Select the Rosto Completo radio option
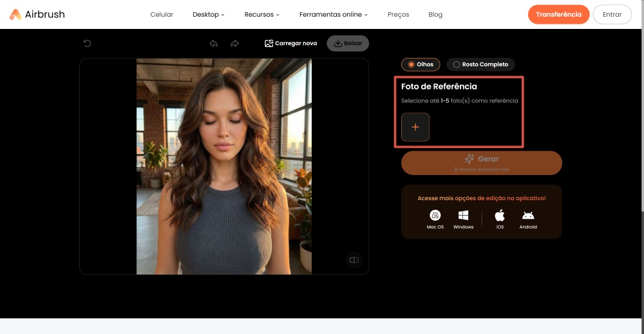The image size is (644, 334). [480, 64]
